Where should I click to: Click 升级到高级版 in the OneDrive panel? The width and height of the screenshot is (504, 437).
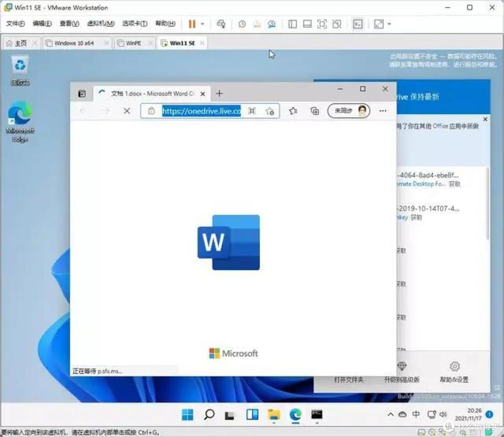402,373
